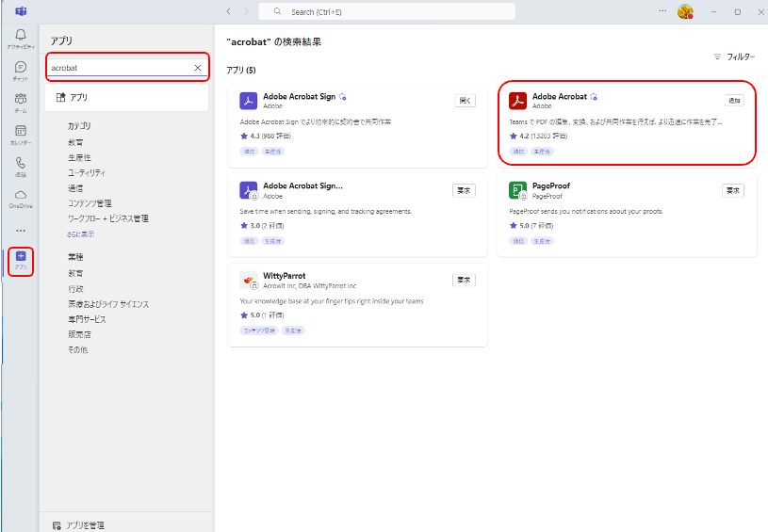This screenshot has width=768, height=532.
Task: Open Settings and more ellipsis in title bar
Action: click(662, 10)
